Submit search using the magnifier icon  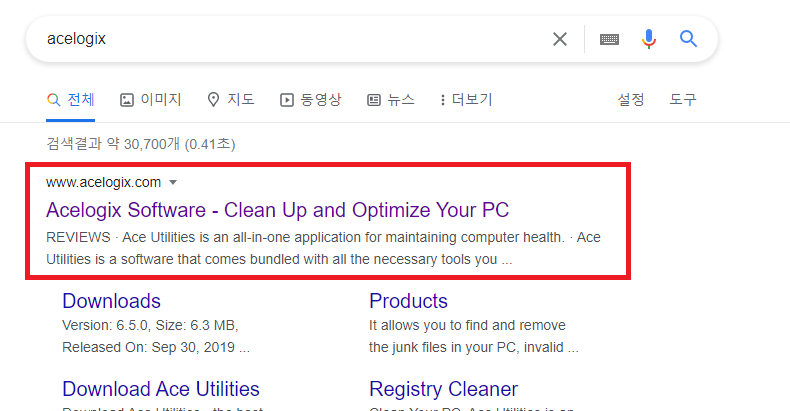(688, 39)
